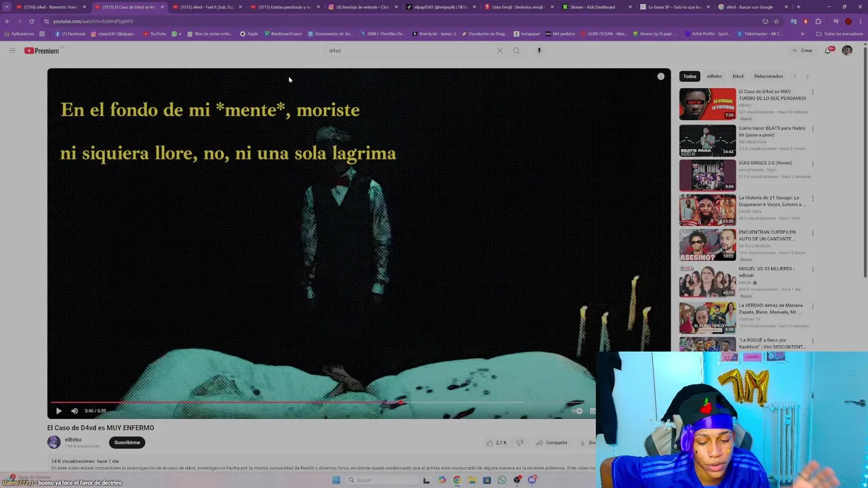This screenshot has width=868, height=488.
Task: Select the Relacionados filter chip
Action: (x=768, y=77)
